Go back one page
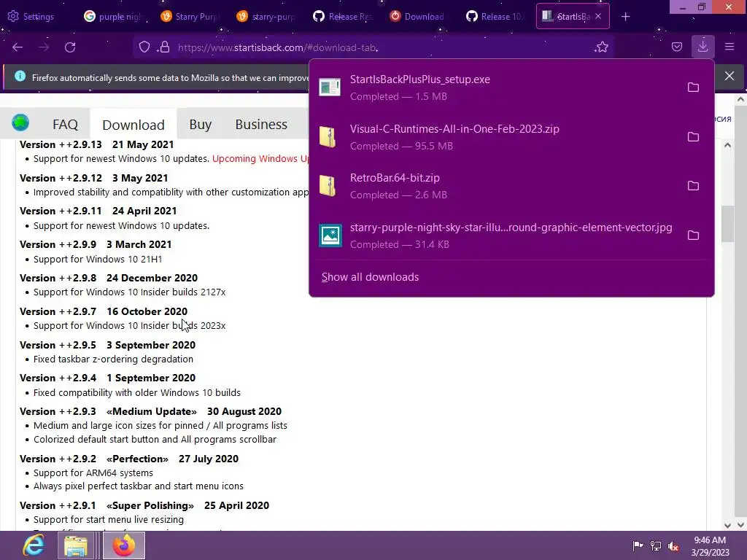Screen dimensions: 747x560 [18, 47]
